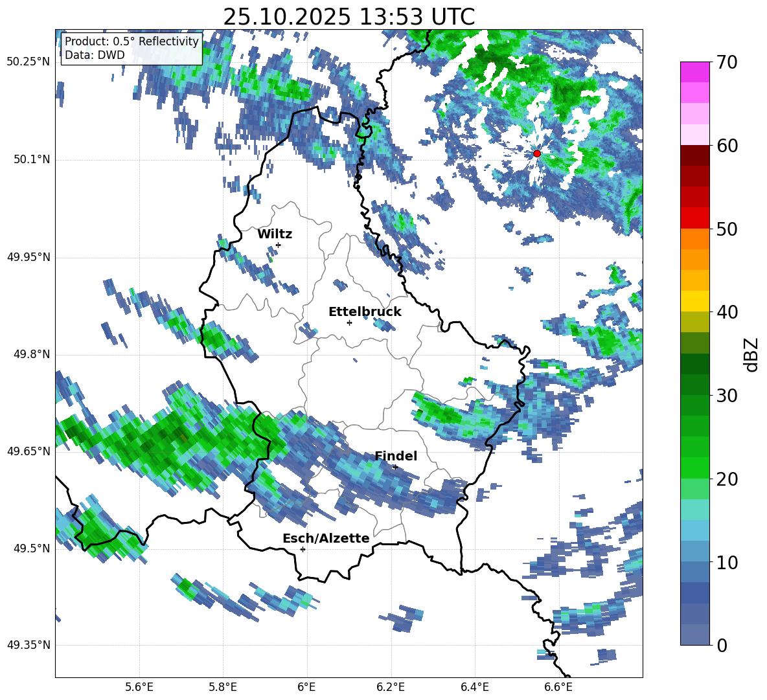Click the orange colorbar segment below 50
Image resolution: width=767 pixels, height=700 pixels.
[694, 239]
